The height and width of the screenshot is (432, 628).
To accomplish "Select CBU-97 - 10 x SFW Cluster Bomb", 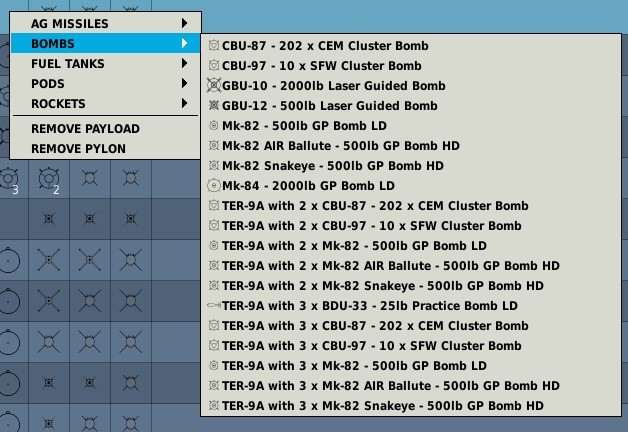I will click(x=411, y=66).
